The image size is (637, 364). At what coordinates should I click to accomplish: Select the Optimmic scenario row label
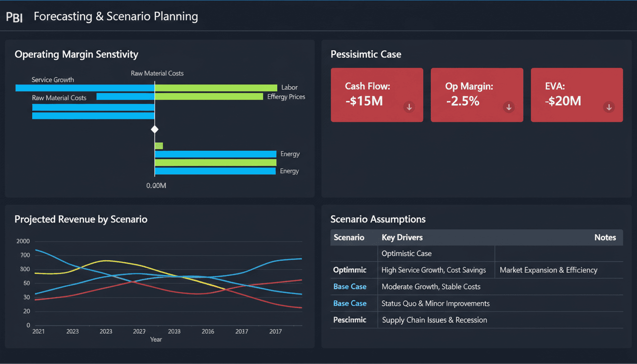(350, 270)
